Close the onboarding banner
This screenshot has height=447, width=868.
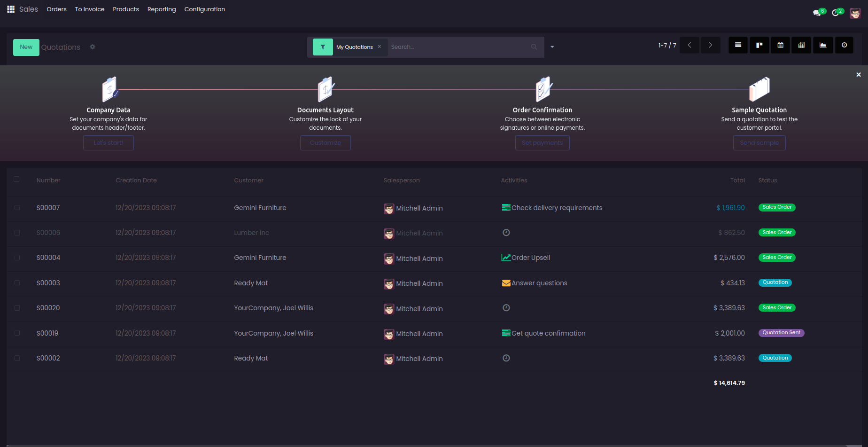(859, 75)
